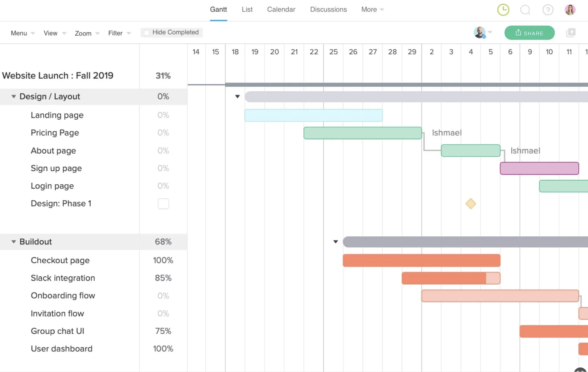Viewport: 588px width, 372px height.
Task: Collapse Buildout arrow in Gantt chart
Action: [336, 241]
